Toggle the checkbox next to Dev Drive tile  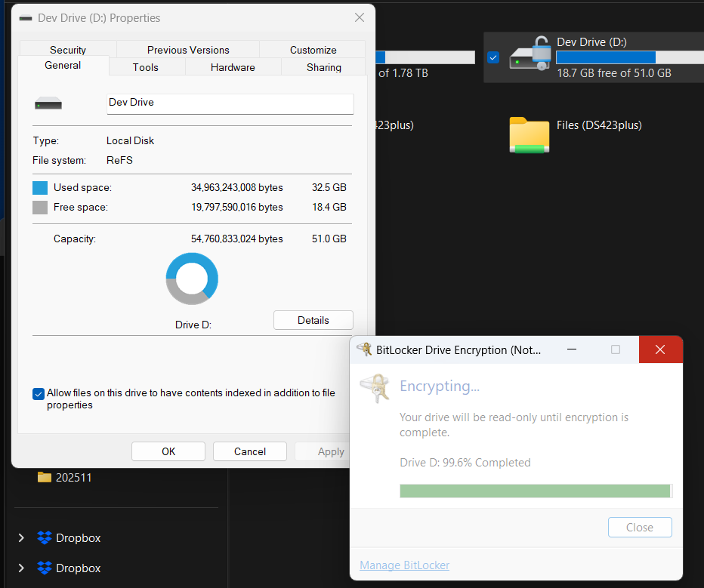tap(493, 57)
